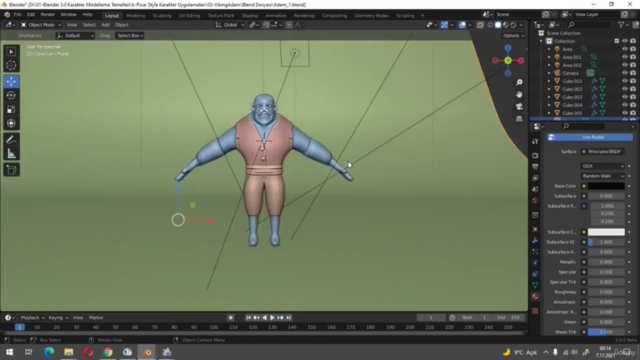The width and height of the screenshot is (640, 360).
Task: Open the Random Walk subsurface dropdown
Action: [x=603, y=176]
